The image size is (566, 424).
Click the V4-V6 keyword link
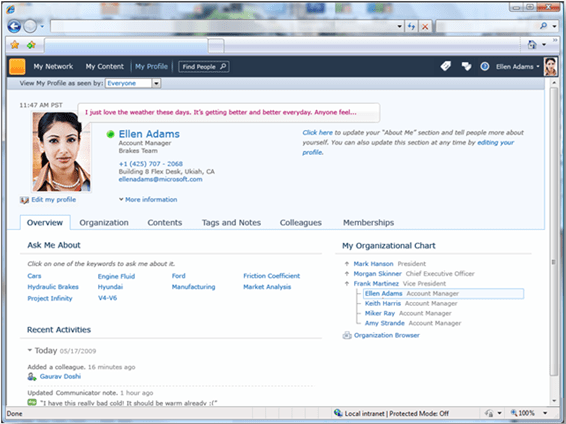[108, 298]
